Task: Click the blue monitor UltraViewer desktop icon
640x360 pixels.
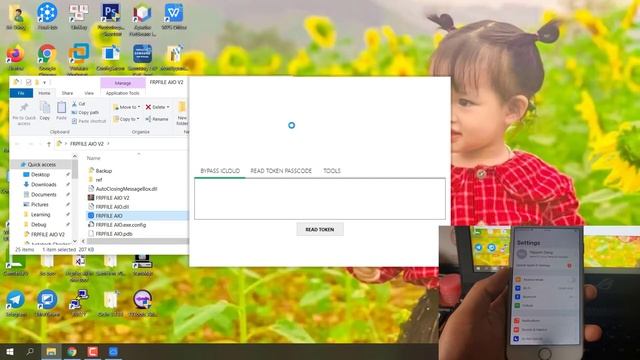Action: 47,300
